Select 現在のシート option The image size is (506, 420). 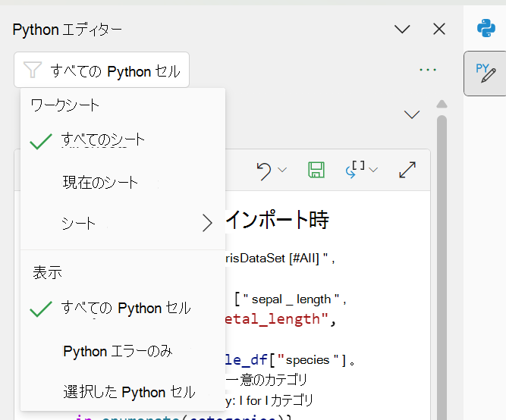(123, 182)
